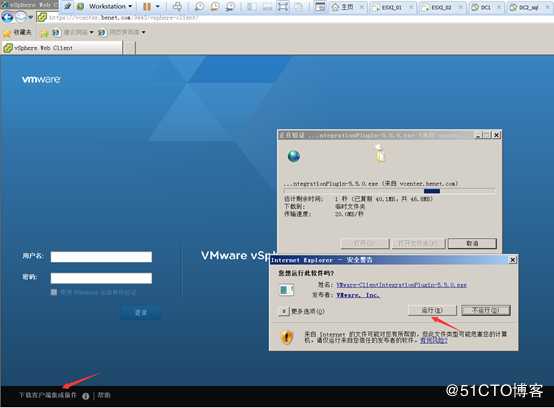Image resolution: width=554 pixels, height=408 pixels.
Task: Click the browser forward arrow button
Action: click(21, 17)
